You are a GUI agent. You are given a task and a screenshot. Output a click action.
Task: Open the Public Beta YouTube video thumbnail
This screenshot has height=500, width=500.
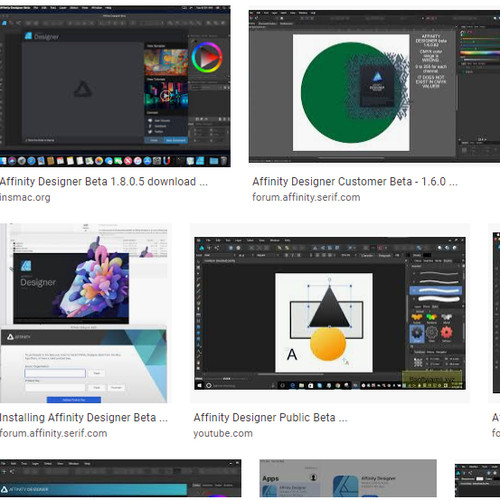tap(330, 313)
